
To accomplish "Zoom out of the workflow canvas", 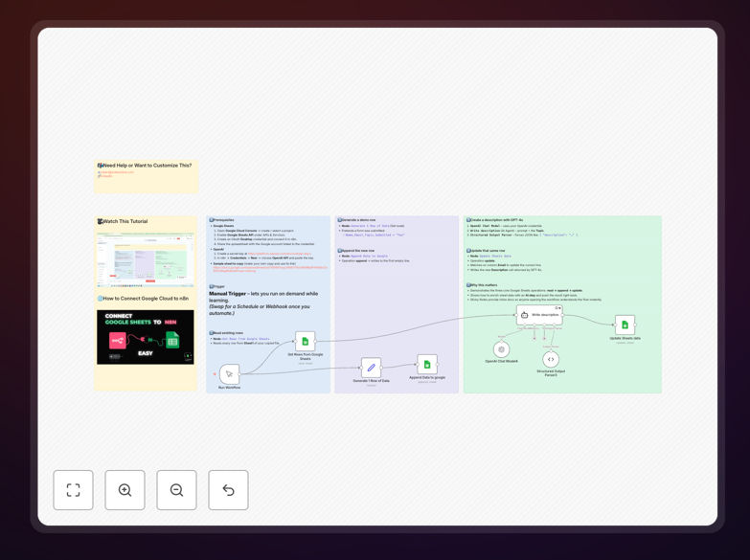I will 176,490.
